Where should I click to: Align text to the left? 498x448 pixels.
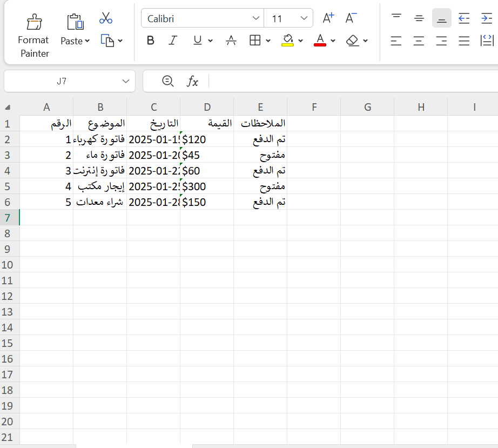point(396,41)
